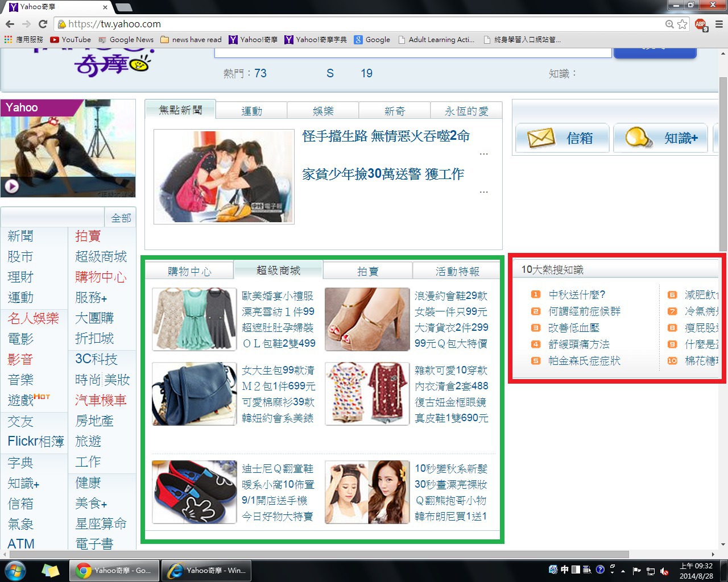Open the Yahoo!奇摩字典 bookmark
Image resolution: width=728 pixels, height=582 pixels.
[316, 39]
